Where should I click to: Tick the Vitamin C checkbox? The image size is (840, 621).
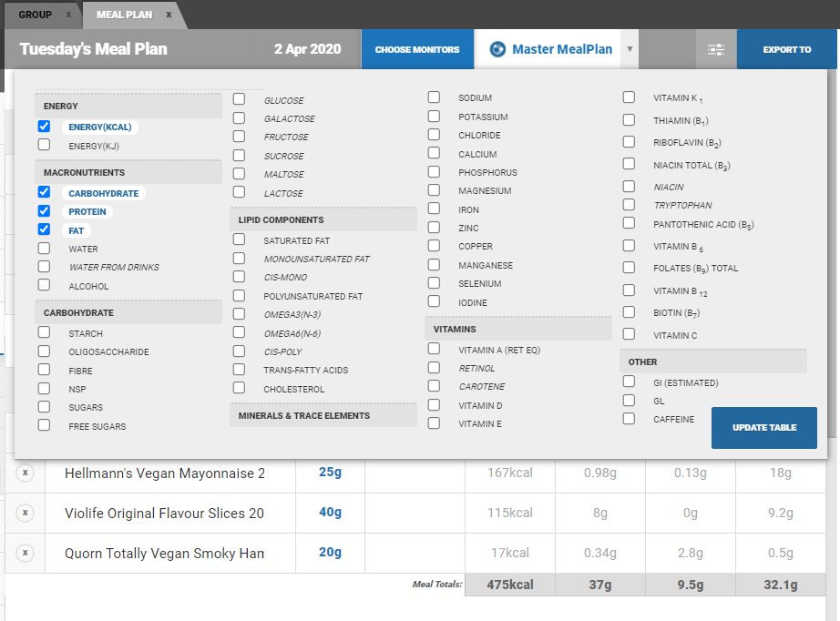click(629, 334)
